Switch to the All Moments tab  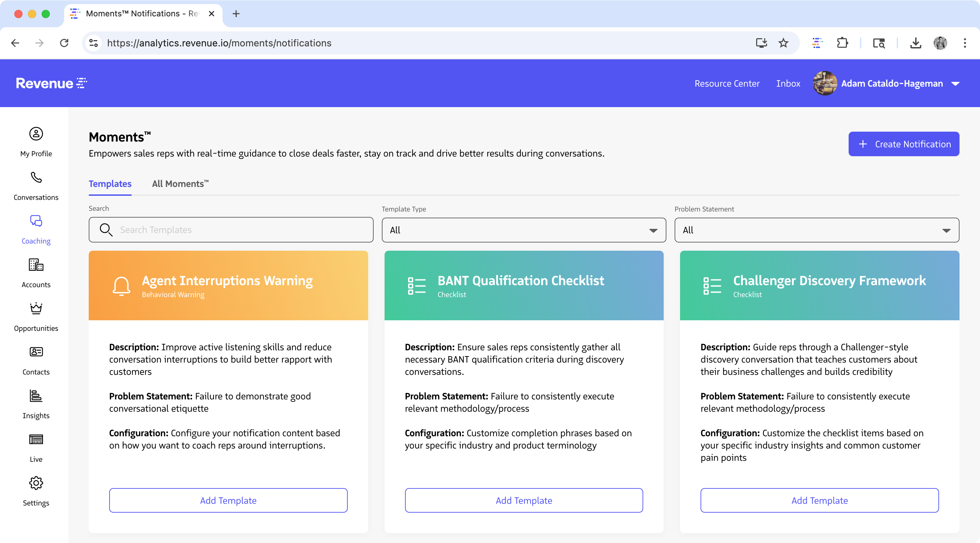click(179, 184)
